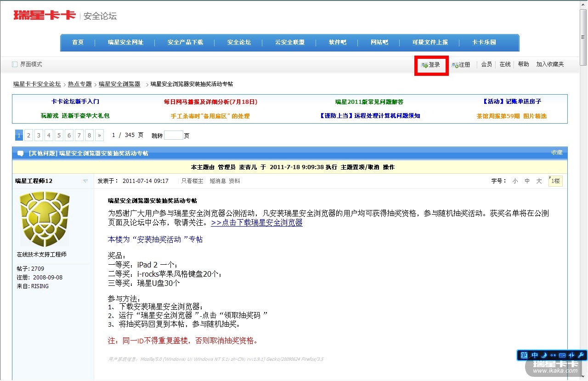Toggle the half-moon width icon on the input toolbar
588x381 pixels.
pos(543,355)
